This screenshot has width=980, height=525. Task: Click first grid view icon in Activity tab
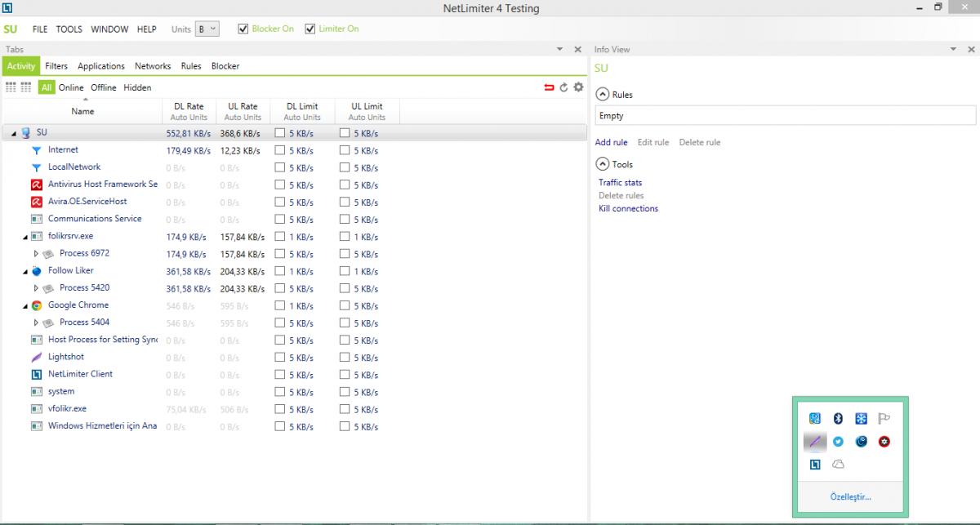coord(11,87)
